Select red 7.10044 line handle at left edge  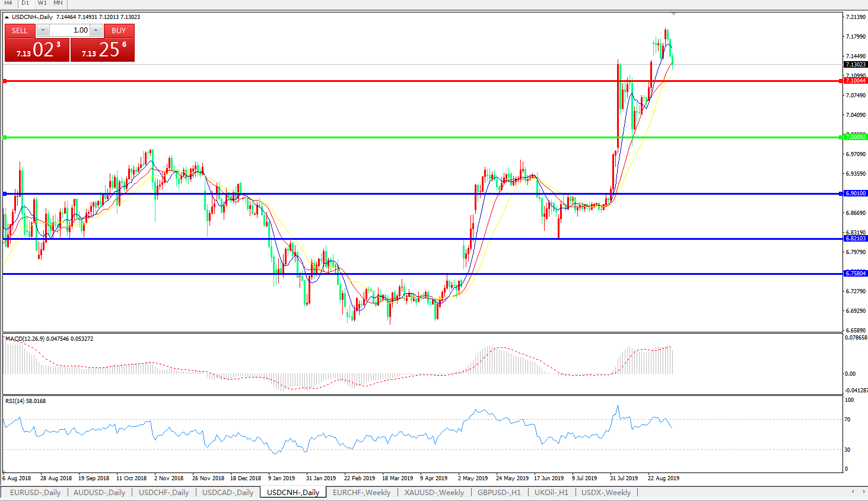point(5,81)
